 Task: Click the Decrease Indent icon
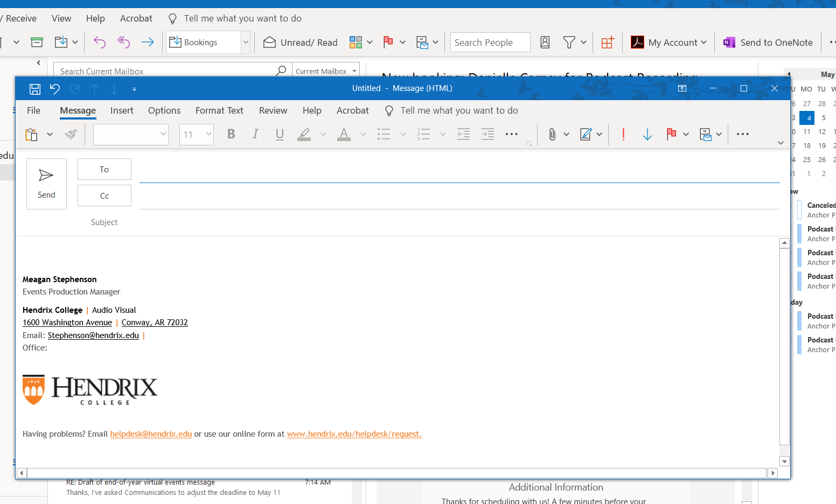click(463, 134)
